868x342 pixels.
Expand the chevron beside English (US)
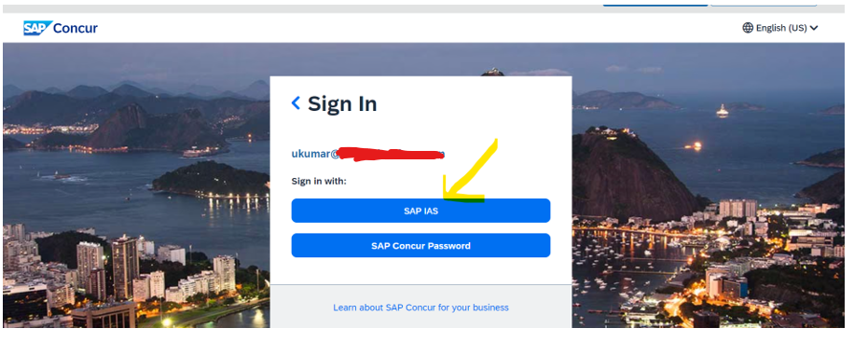coord(814,28)
